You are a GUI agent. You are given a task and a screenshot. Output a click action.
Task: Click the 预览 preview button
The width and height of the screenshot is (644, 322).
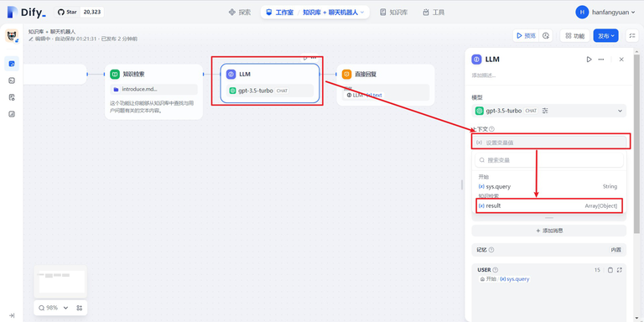click(526, 36)
